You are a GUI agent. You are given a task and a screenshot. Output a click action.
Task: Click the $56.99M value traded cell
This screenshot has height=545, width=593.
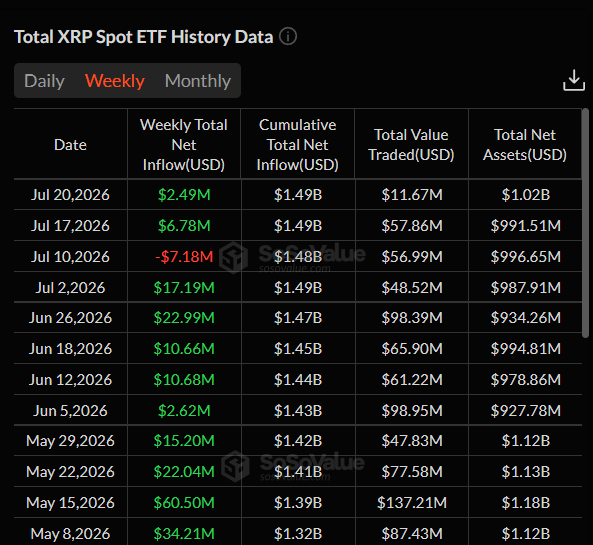(412, 257)
